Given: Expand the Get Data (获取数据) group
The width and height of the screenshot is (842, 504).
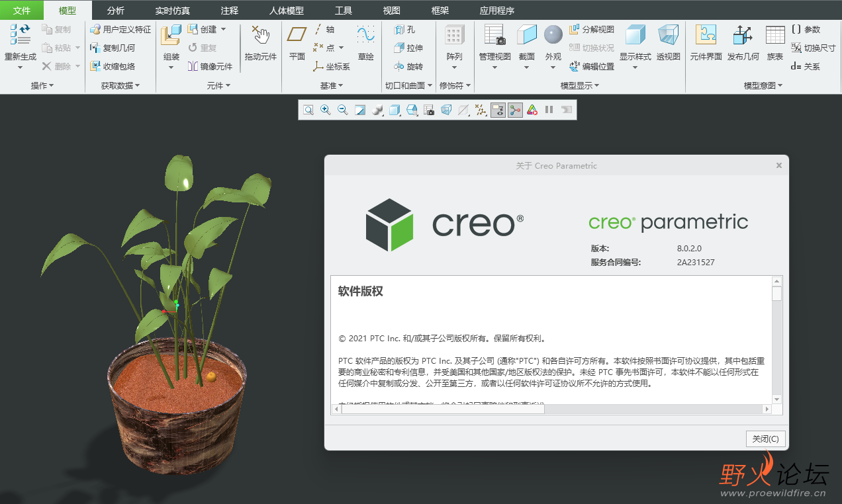Looking at the screenshot, I should coord(120,86).
